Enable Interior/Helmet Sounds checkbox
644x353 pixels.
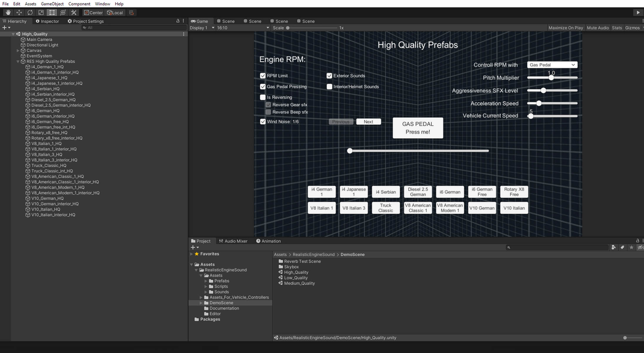pos(329,86)
